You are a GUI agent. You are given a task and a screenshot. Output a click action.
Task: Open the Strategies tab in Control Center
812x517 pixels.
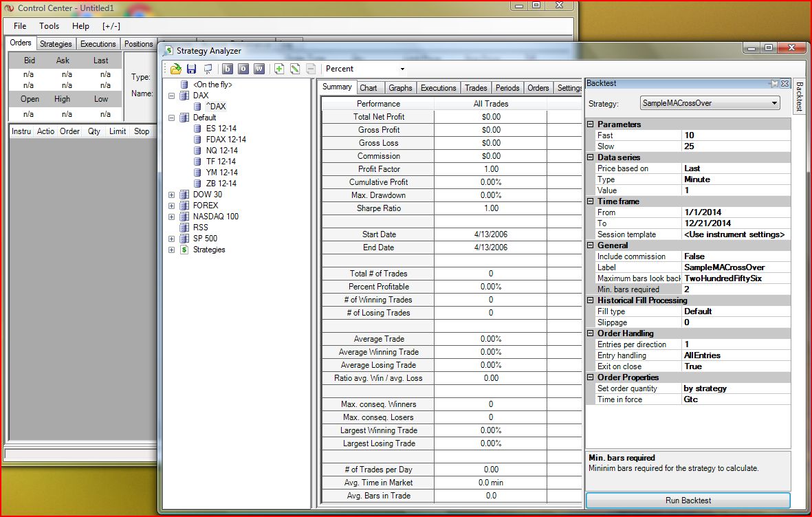click(56, 44)
